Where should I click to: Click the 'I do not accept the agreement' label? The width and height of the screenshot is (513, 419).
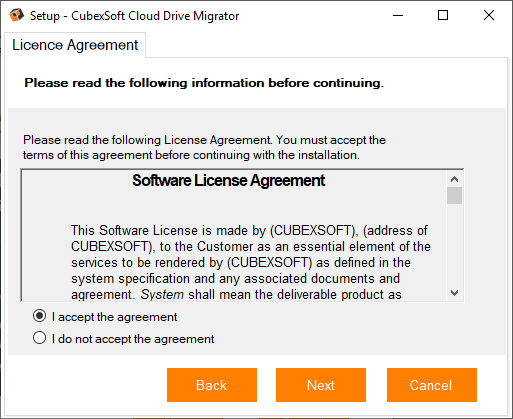tap(133, 339)
